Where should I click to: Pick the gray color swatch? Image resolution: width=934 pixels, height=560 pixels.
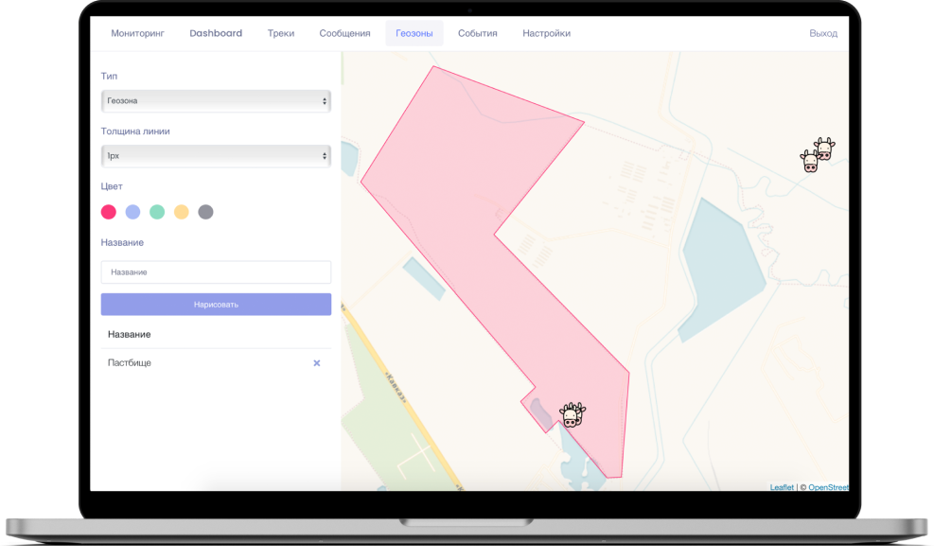click(205, 212)
